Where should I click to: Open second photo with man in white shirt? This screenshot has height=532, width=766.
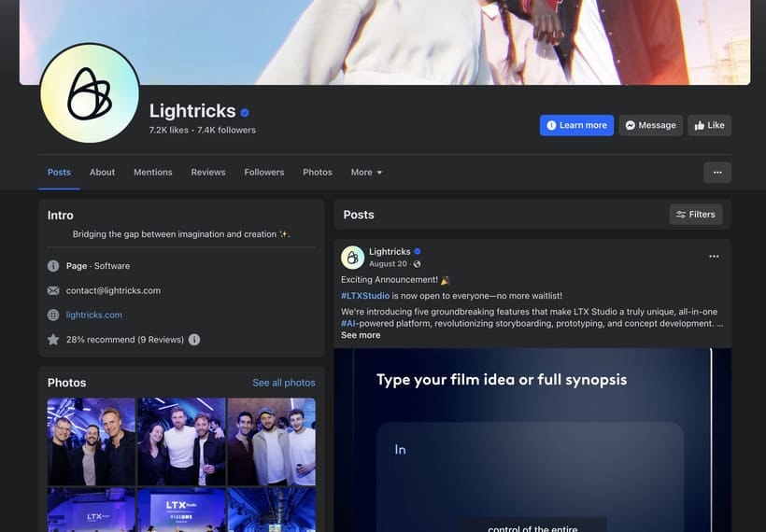(x=181, y=441)
